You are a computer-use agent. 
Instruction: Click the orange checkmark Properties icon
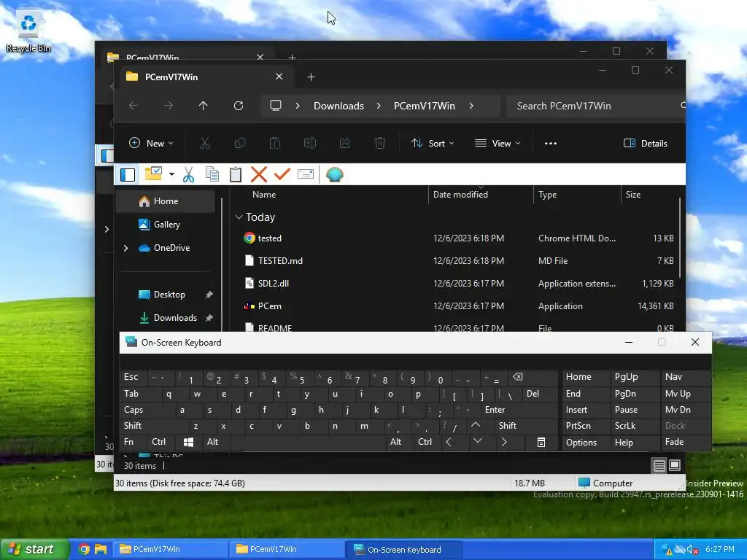pos(282,174)
